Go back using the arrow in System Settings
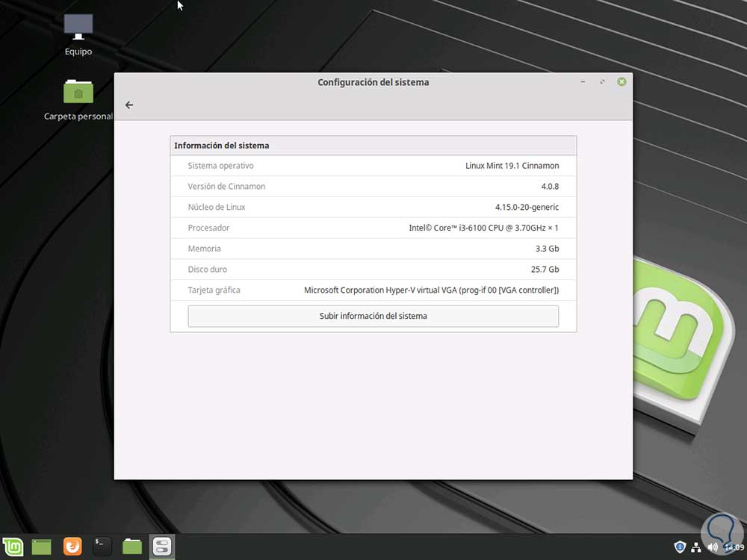The width and height of the screenshot is (747, 560). (129, 105)
